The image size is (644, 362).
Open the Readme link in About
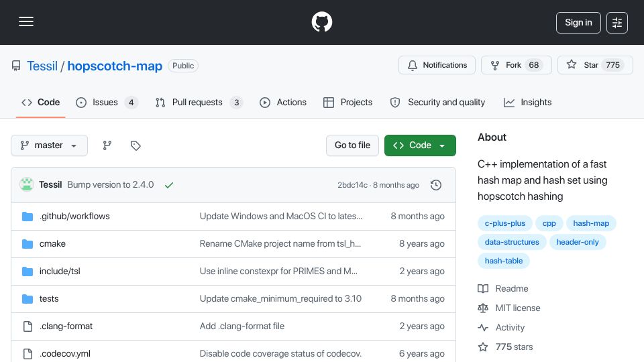click(x=503, y=288)
